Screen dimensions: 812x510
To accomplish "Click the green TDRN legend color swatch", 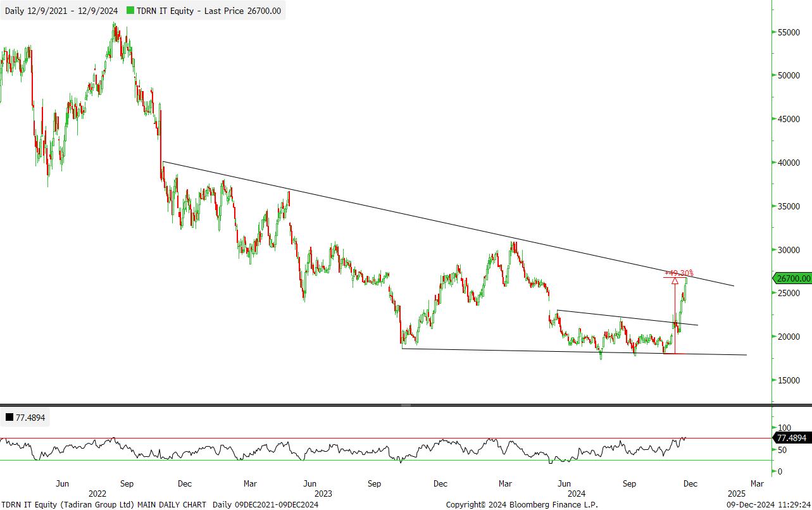I will pos(130,11).
